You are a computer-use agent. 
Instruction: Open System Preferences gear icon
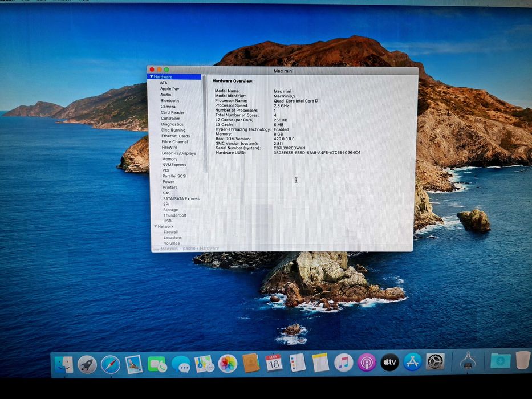coord(435,361)
